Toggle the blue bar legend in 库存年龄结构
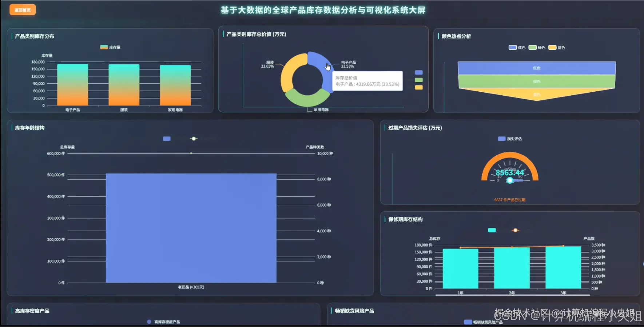This screenshot has height=327, width=644. (x=167, y=139)
